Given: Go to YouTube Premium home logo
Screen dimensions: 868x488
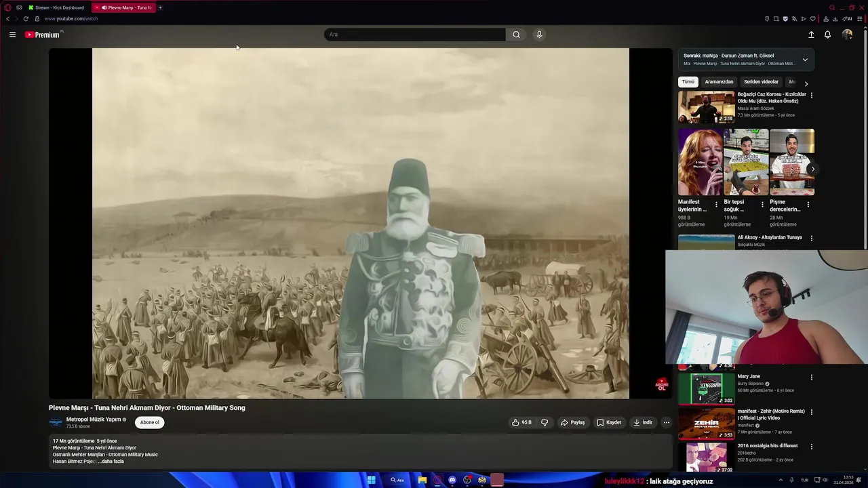Looking at the screenshot, I should (43, 35).
